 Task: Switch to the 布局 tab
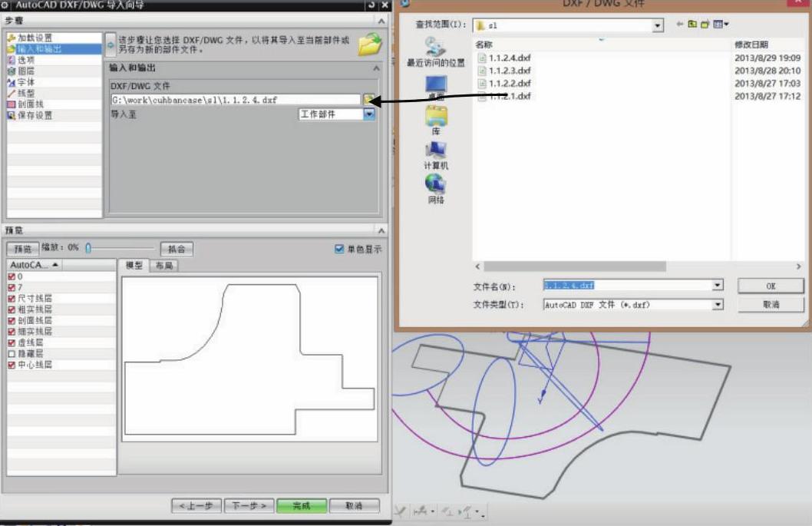(164, 266)
